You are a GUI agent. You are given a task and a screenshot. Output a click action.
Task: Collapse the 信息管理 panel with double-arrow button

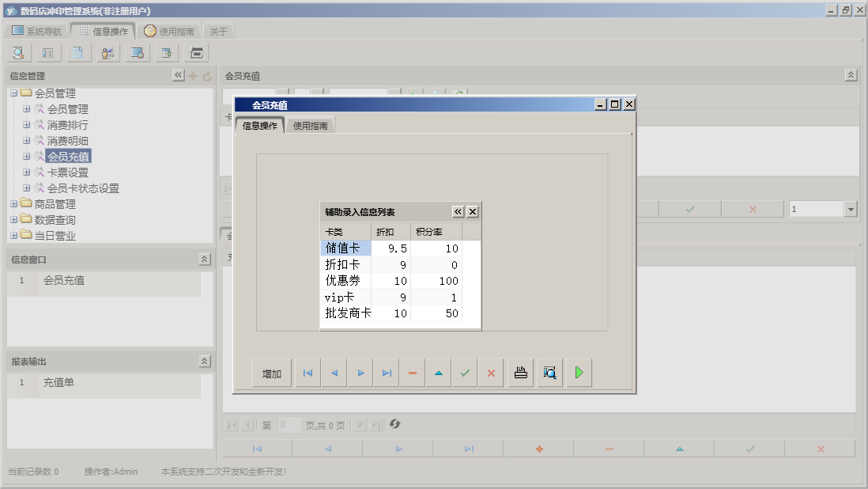click(178, 75)
